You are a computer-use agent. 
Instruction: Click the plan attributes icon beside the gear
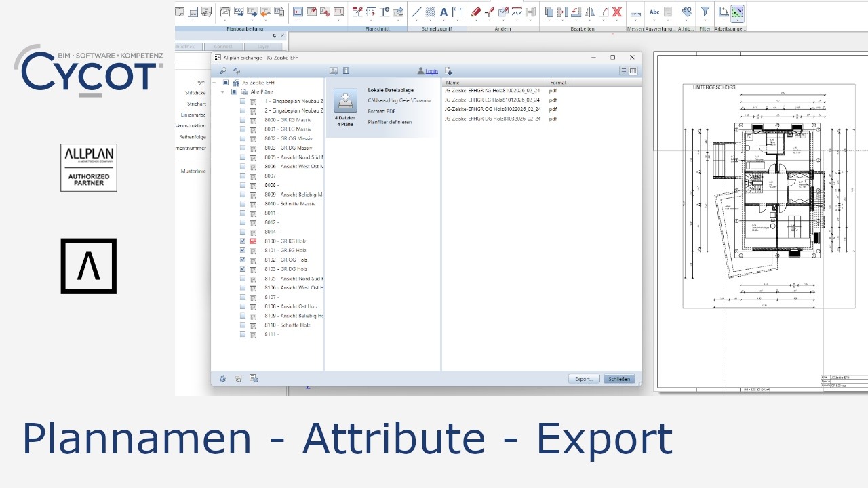238,378
